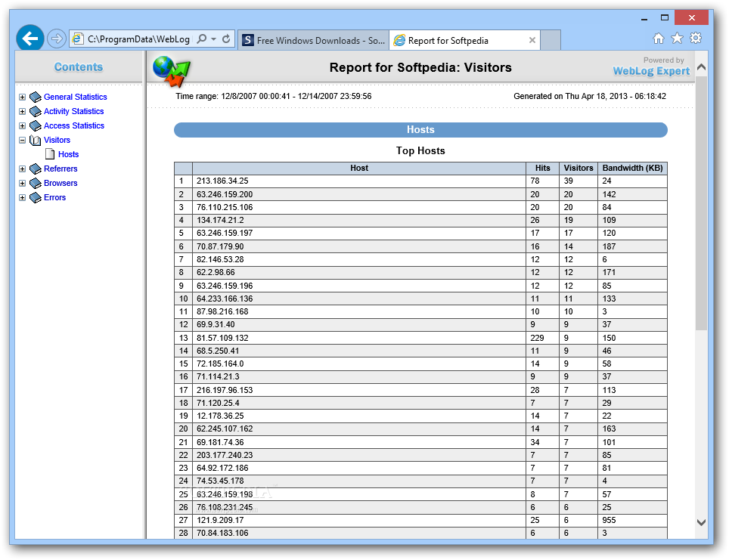Click the 955 bandwidth value

tap(609, 520)
